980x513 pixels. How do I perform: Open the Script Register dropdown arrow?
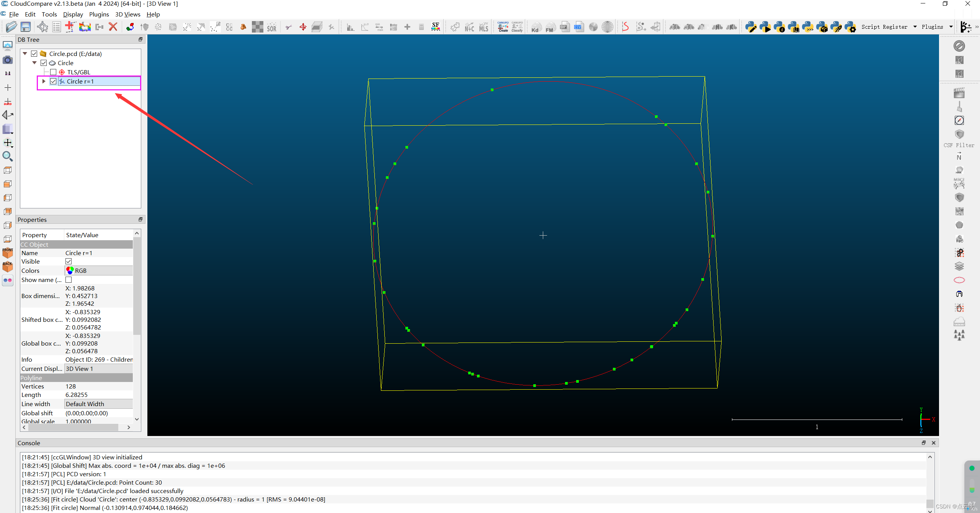[915, 27]
